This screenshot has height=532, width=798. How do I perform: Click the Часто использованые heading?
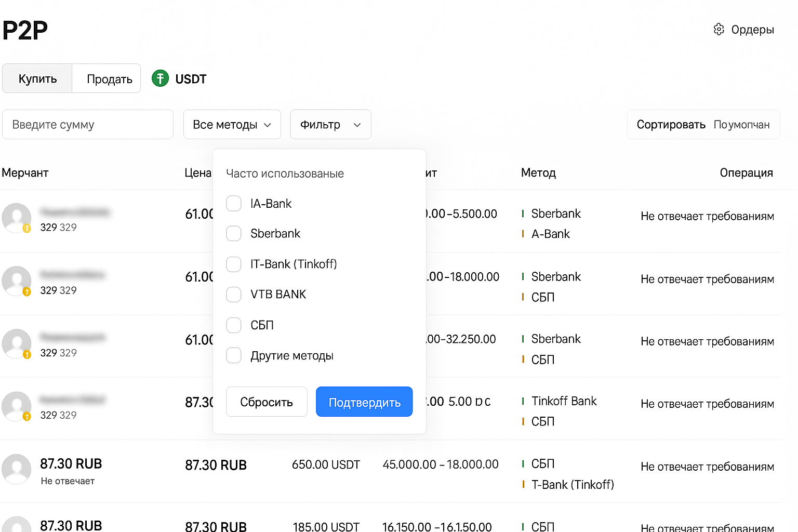(285, 174)
